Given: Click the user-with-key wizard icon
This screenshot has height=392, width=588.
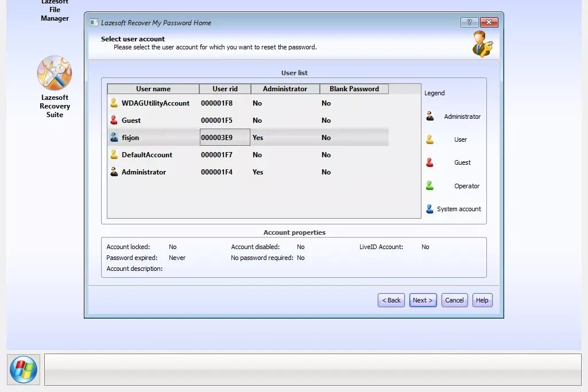Looking at the screenshot, I should 482,44.
